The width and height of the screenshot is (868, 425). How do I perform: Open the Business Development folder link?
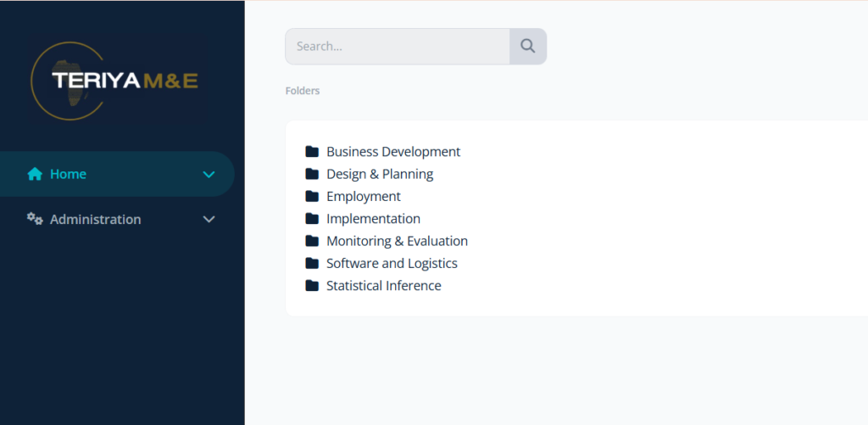point(393,151)
